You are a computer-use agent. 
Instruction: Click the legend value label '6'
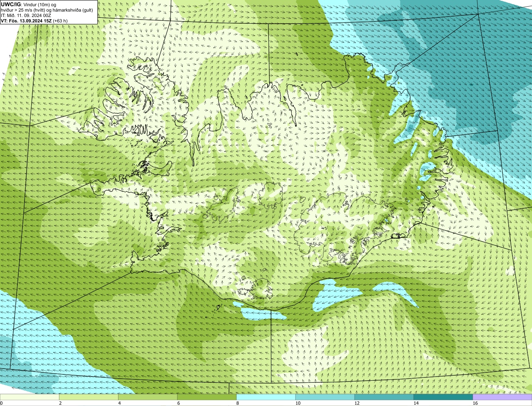pyautogui.click(x=178, y=403)
